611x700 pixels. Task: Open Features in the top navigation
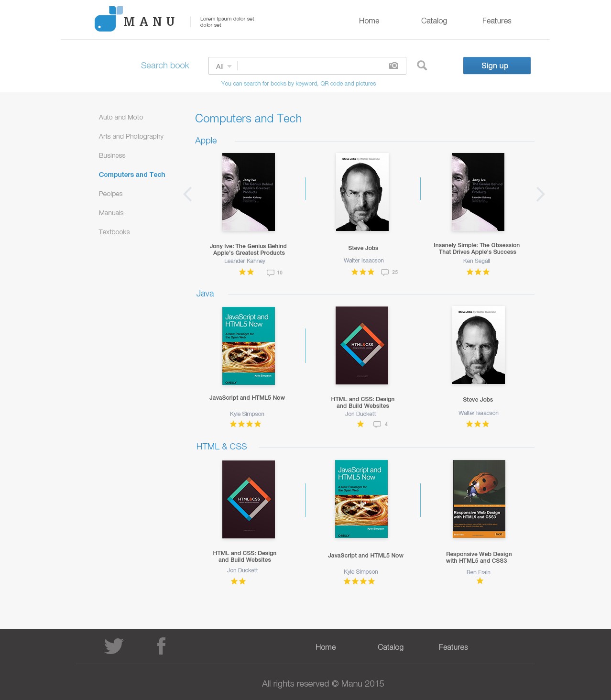497,21
